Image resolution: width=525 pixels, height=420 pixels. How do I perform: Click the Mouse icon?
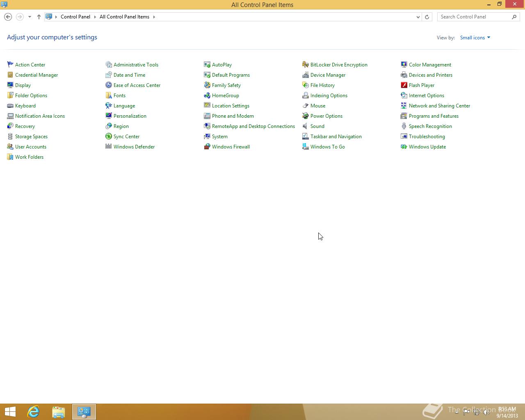306,105
